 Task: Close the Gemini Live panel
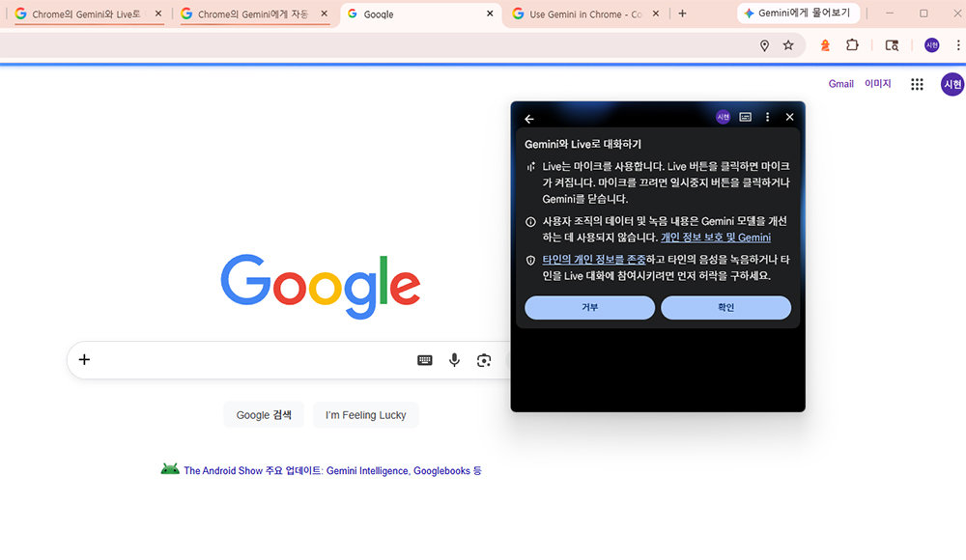coord(790,117)
